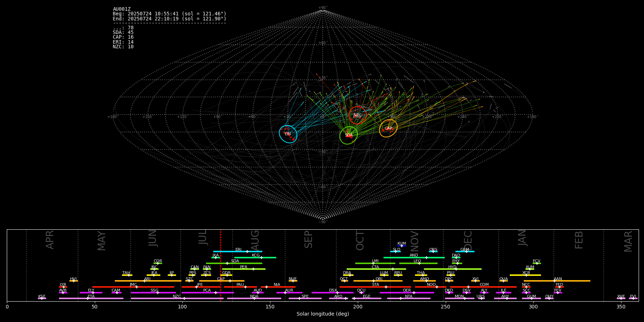Click the -90 south pole label on sky map
Viewport: 644px width, 322px height.
coord(323,222)
